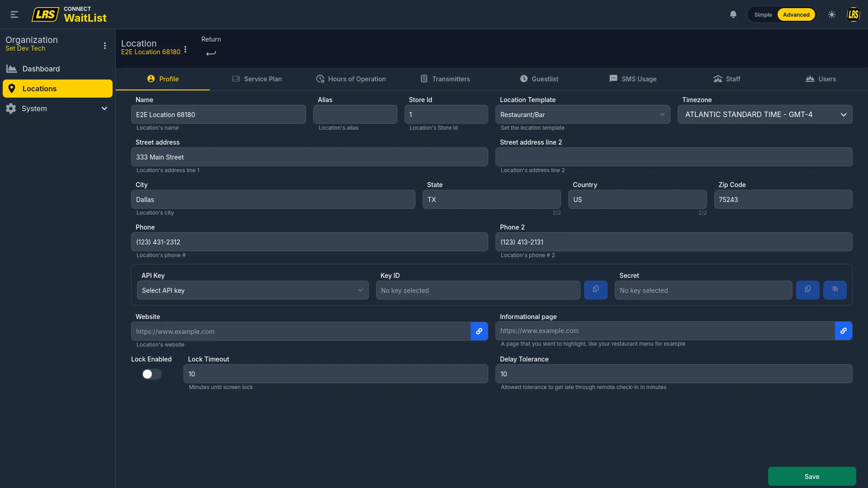Toggle Lock Enabled switch

coord(151,374)
